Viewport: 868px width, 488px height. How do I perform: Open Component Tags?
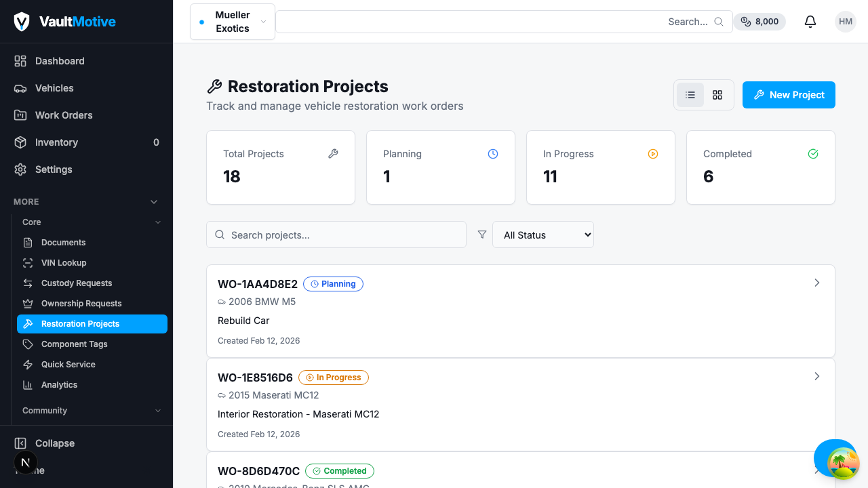[92, 344]
